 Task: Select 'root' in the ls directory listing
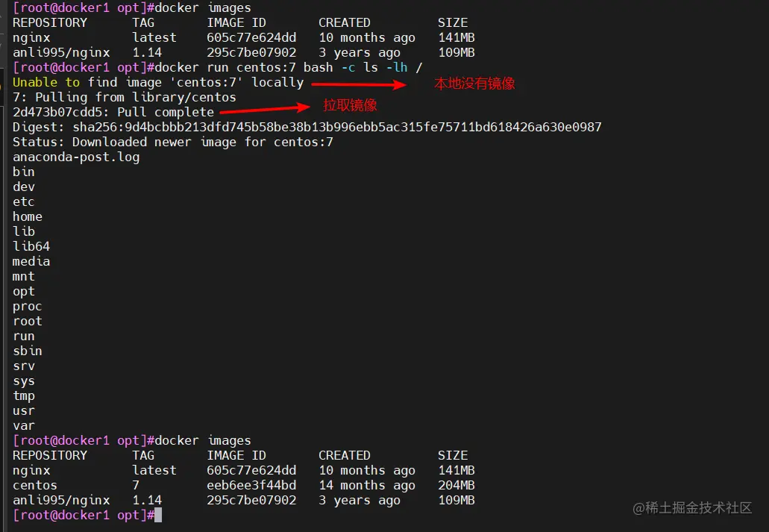pyautogui.click(x=28, y=321)
